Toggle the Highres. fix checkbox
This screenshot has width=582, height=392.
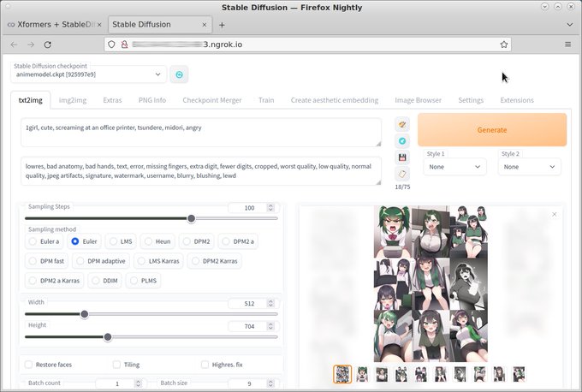point(205,365)
